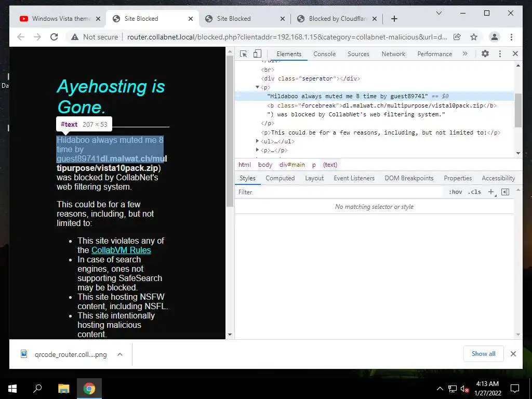This screenshot has height=399, width=532.
Task: Open the Accessibility pane tab
Action: [x=498, y=178]
